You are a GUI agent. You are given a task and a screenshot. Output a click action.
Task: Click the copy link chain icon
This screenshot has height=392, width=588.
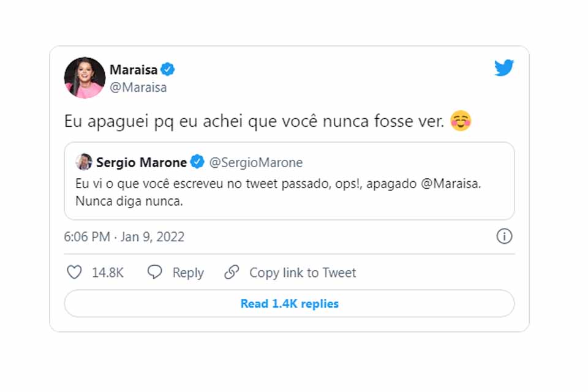pyautogui.click(x=232, y=273)
